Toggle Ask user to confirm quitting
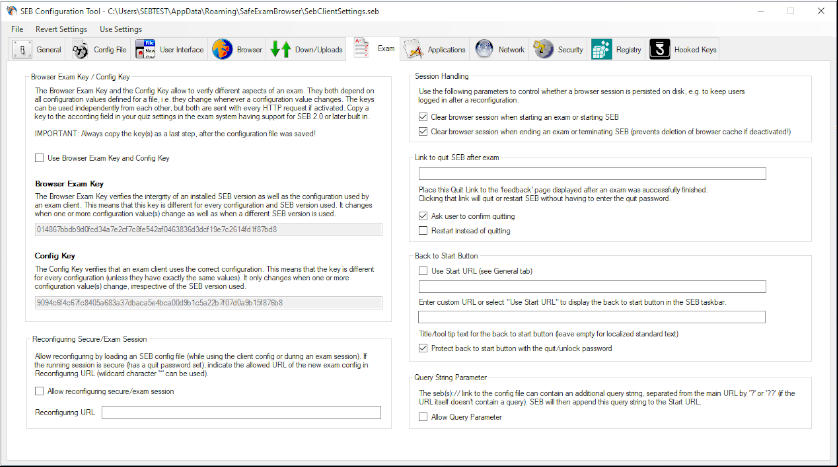This screenshot has width=838, height=467. pos(423,216)
